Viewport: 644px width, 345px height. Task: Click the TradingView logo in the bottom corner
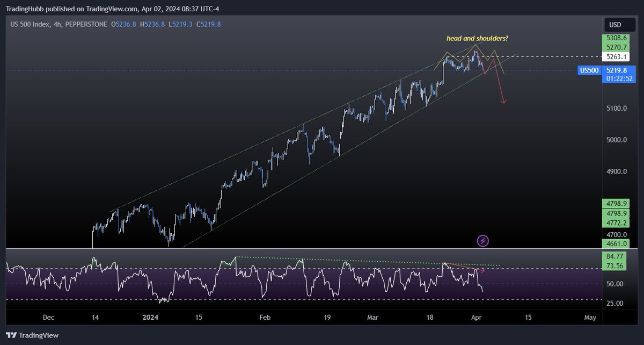[x=32, y=335]
